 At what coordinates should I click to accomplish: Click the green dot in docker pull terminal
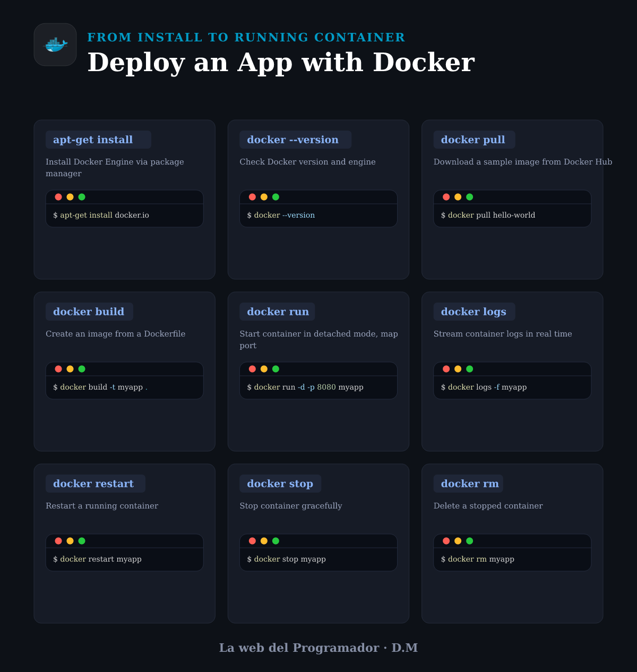click(x=470, y=197)
